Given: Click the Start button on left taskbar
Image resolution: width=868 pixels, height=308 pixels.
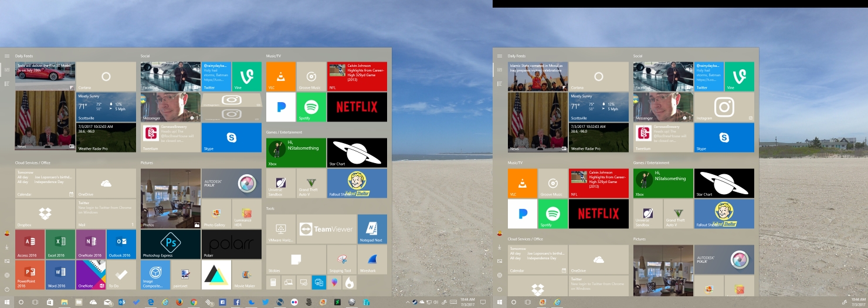Looking at the screenshot, I should coord(7,302).
